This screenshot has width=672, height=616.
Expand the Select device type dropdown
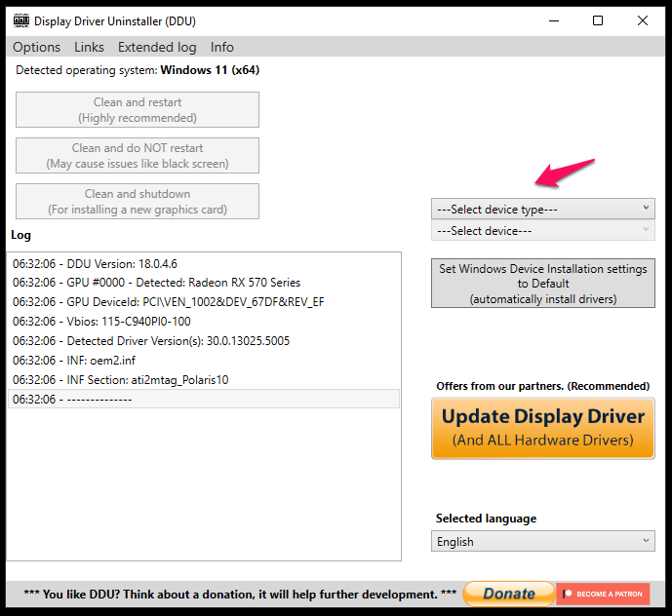(543, 209)
